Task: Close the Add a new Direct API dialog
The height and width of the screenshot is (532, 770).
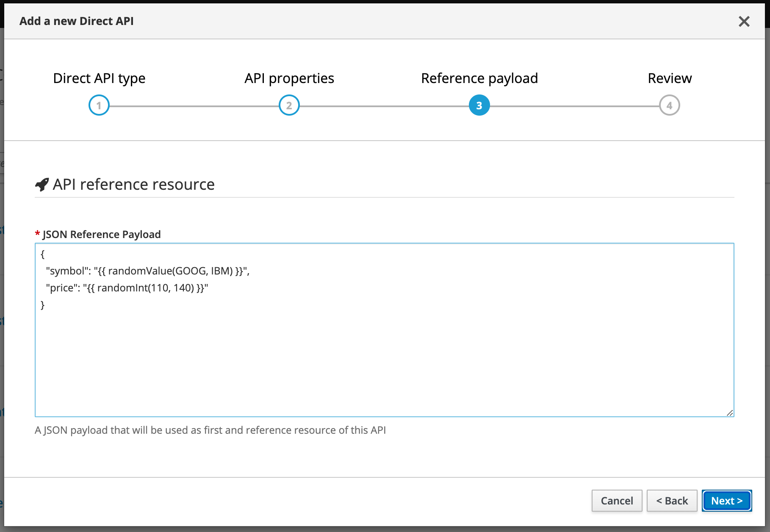Action: (x=744, y=21)
